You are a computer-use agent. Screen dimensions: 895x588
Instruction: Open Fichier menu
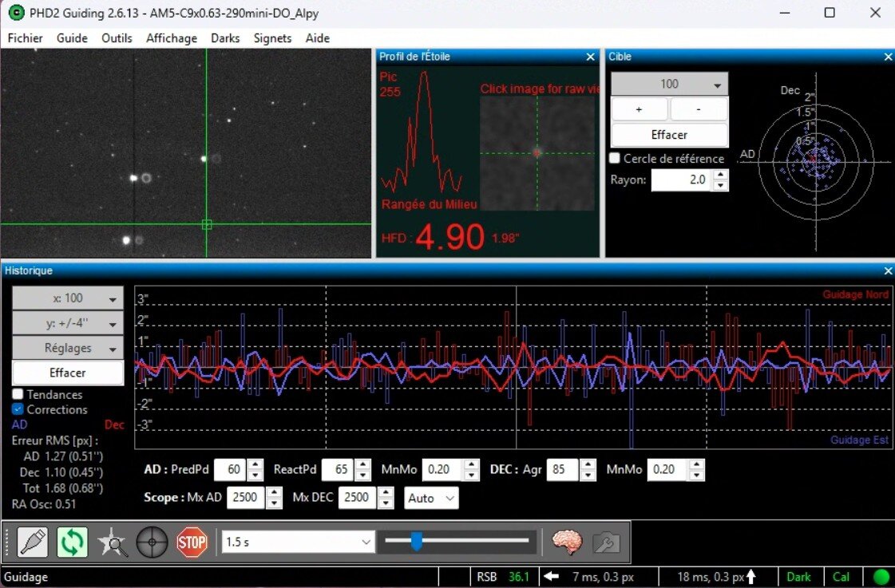[x=25, y=38]
